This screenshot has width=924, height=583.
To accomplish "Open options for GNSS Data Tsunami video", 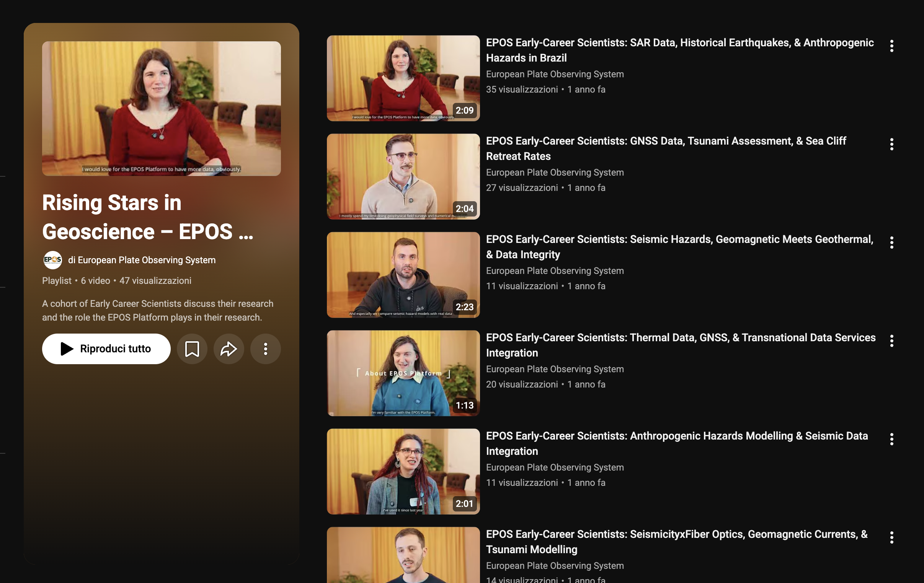I will point(891,144).
